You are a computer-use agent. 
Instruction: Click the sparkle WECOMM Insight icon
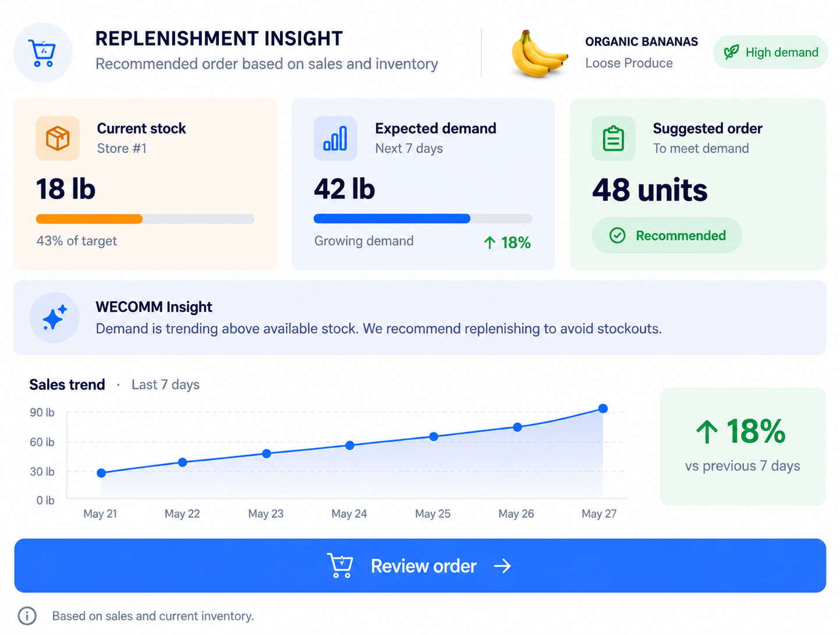pyautogui.click(x=55, y=317)
